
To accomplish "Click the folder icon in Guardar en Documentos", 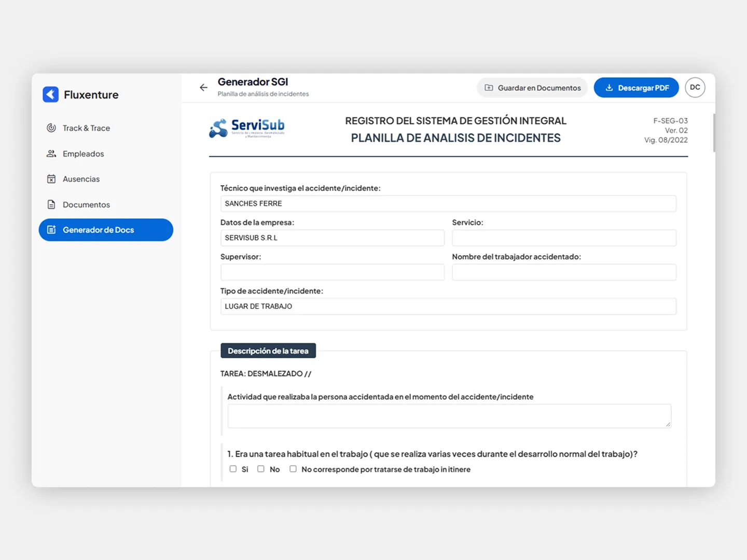I will [489, 88].
